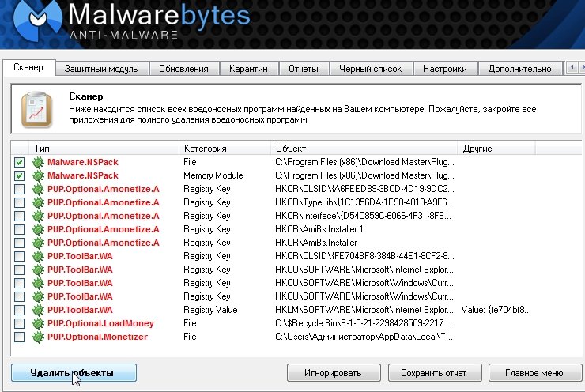Click the Сохранить отчет button
Image resolution: width=585 pixels, height=392 pixels.
coord(435,373)
